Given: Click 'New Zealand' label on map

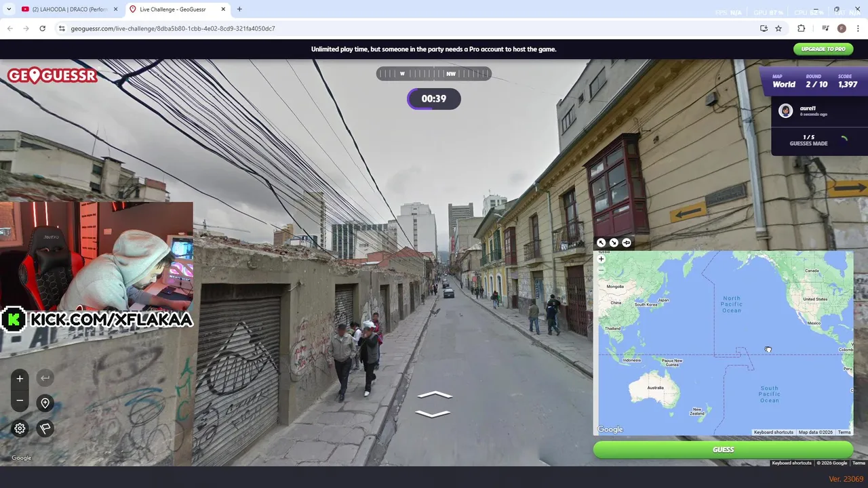Looking at the screenshot, I should coord(696,411).
